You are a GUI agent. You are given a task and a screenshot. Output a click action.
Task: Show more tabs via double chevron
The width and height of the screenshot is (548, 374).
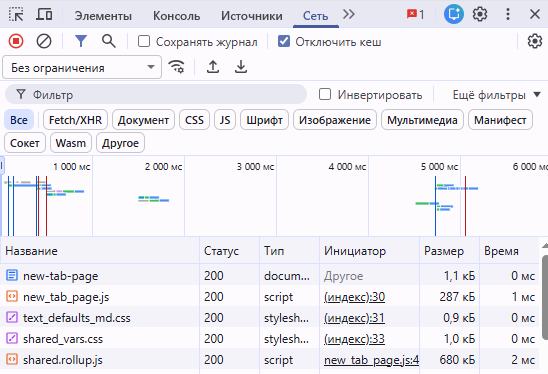tap(349, 14)
